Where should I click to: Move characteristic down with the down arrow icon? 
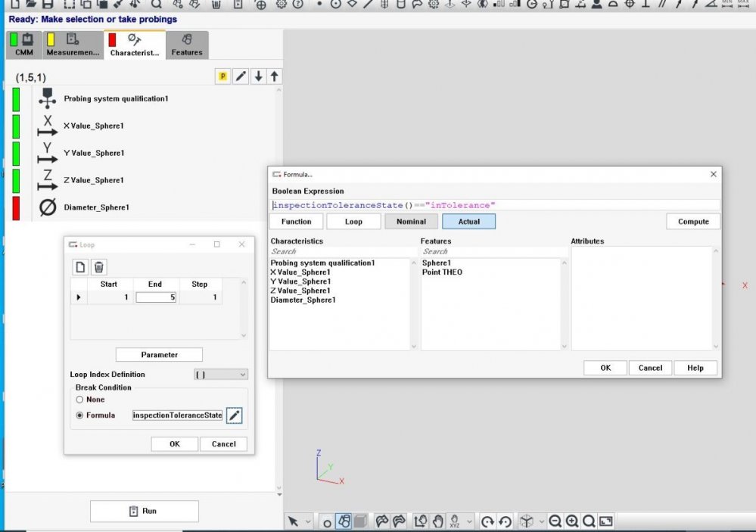(258, 76)
